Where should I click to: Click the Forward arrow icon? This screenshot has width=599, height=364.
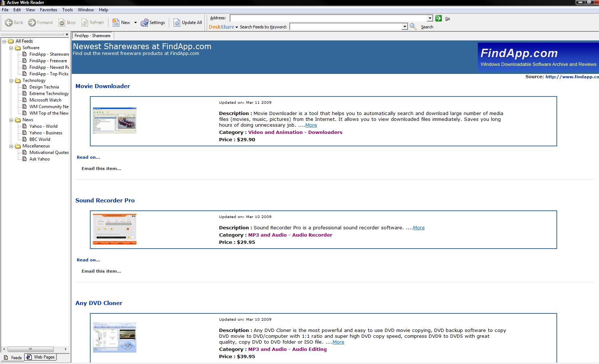coord(32,23)
